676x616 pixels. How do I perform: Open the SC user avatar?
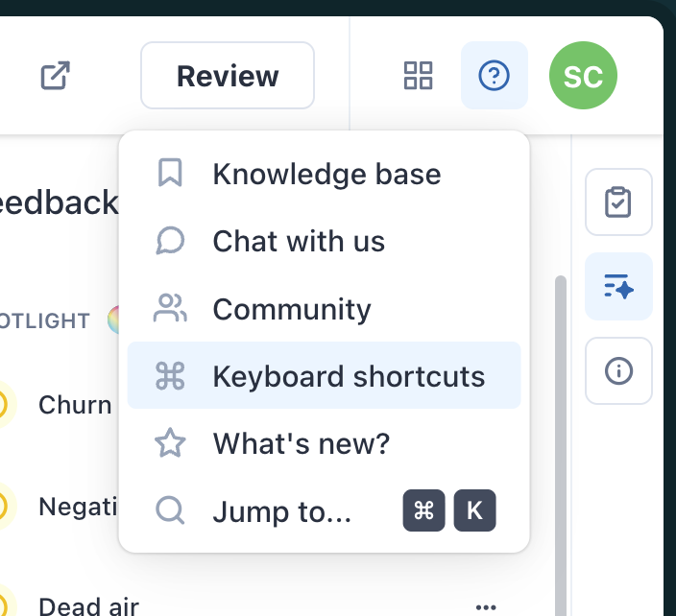583,75
